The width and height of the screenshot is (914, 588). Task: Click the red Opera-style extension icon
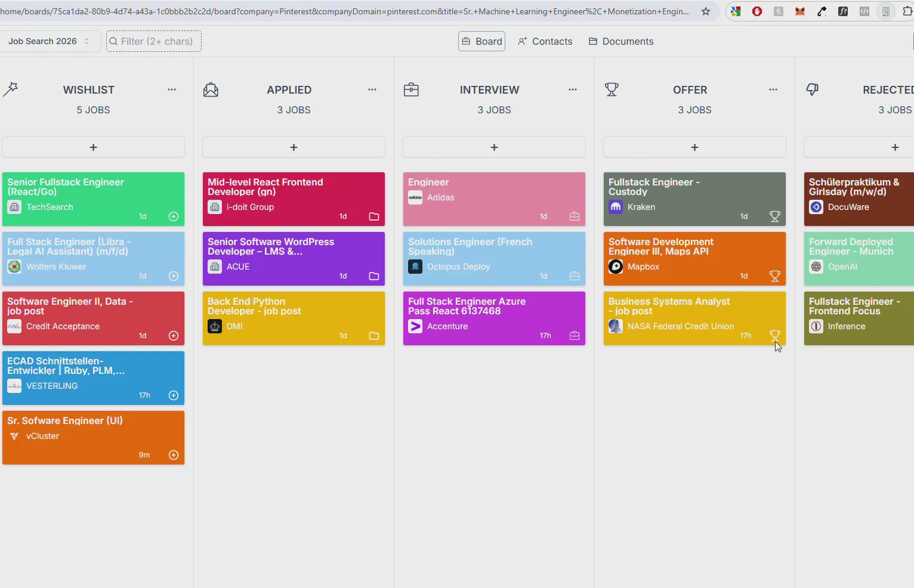[757, 11]
